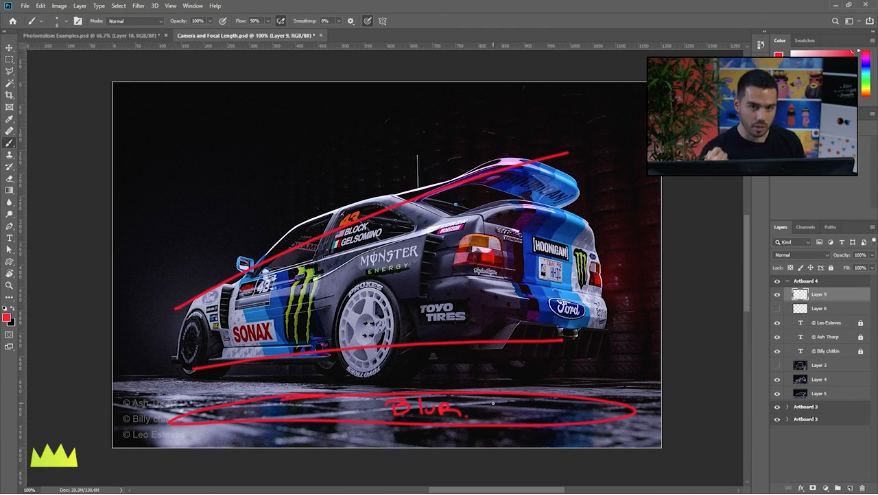The image size is (878, 495).
Task: Click the search magnifier at top right
Action: (835, 21)
